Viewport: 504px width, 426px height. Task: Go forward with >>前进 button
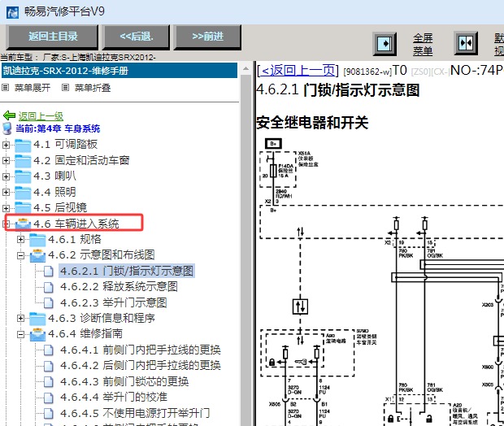pos(207,37)
